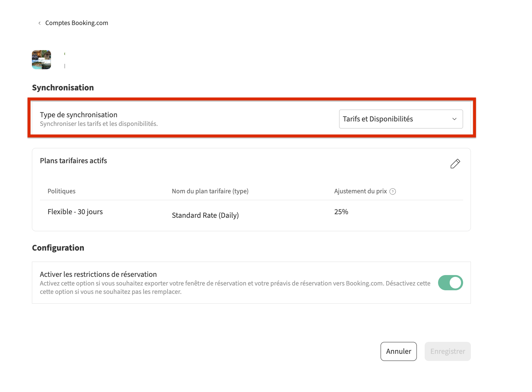Click the Politiques column header
Screen dimensions: 532x392
point(61,191)
